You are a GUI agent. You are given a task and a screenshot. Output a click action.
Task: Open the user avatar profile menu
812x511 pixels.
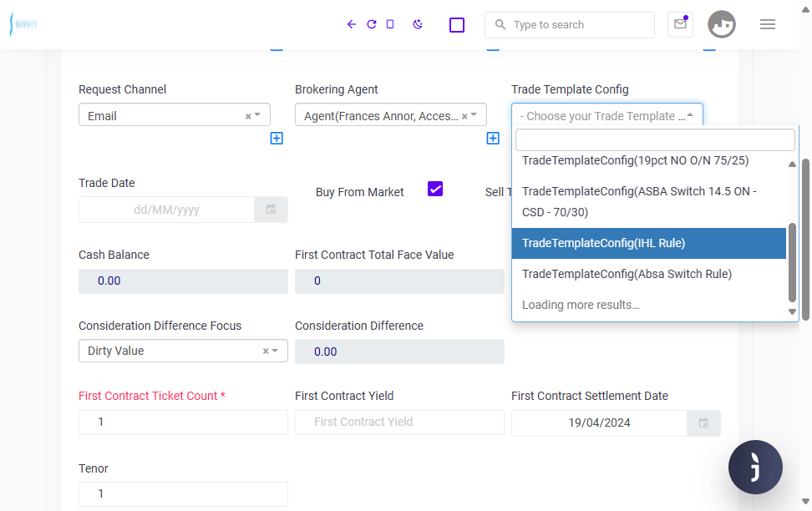[722, 24]
